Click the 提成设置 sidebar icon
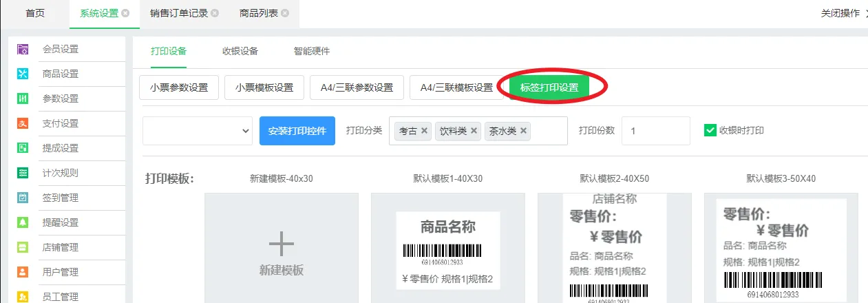Viewport: 868px width, 303px height. point(23,149)
